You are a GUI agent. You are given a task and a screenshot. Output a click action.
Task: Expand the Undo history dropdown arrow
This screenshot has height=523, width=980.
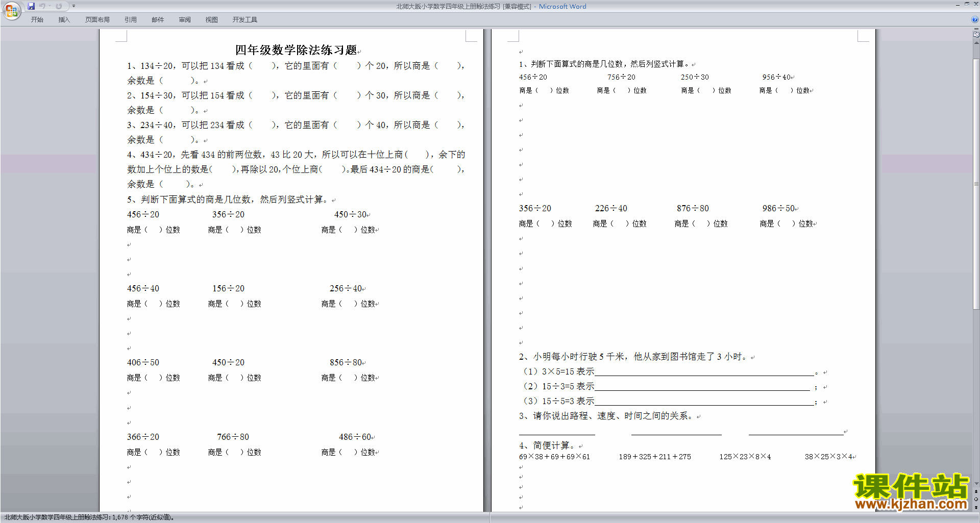click(50, 6)
